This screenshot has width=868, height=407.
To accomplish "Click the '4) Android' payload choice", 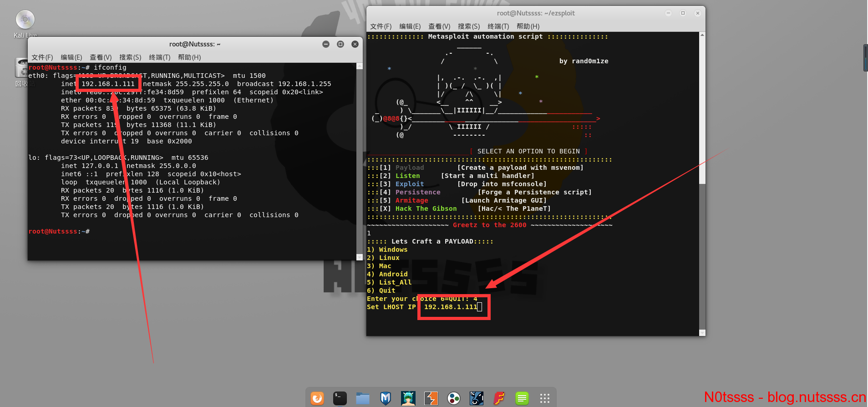I will 387,274.
